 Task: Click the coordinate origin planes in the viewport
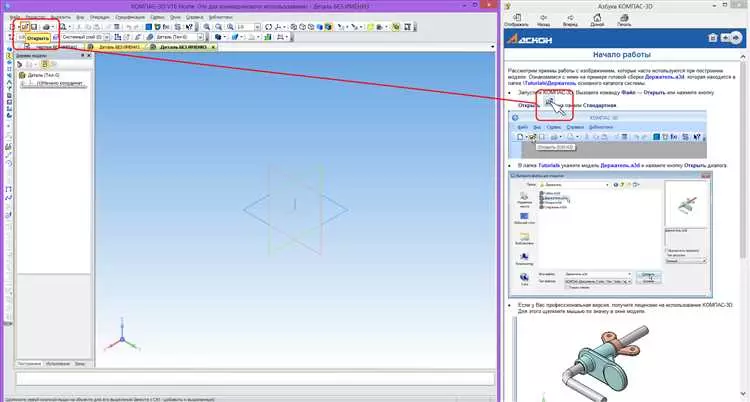click(x=295, y=209)
